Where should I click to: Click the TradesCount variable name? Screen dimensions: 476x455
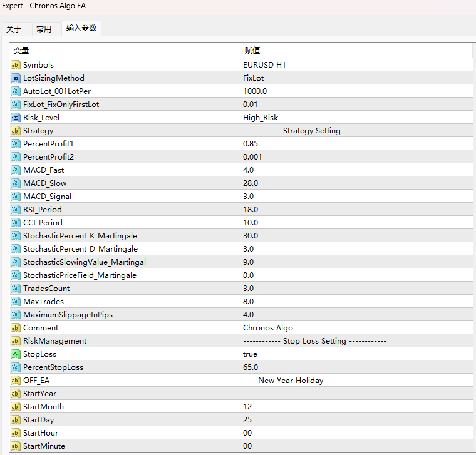[46, 289]
